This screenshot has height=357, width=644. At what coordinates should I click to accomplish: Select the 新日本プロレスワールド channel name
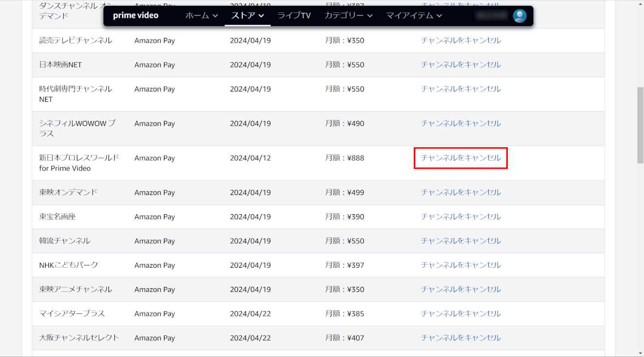(x=79, y=163)
